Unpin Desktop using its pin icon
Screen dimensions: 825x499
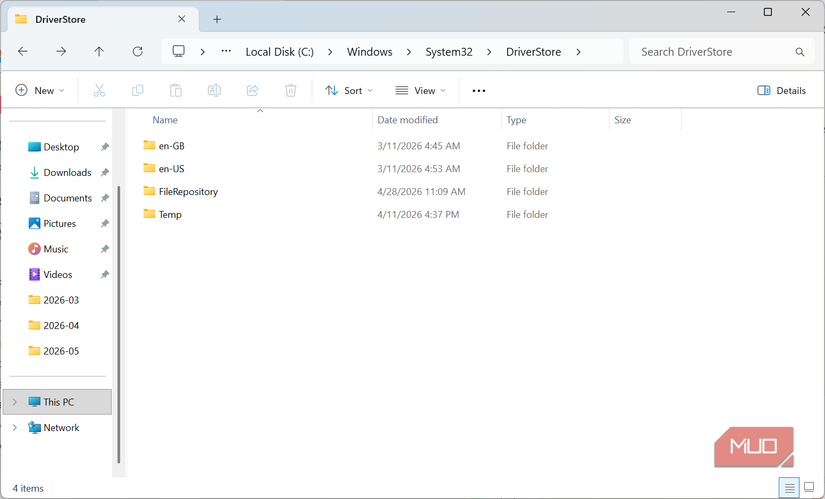pyautogui.click(x=105, y=147)
